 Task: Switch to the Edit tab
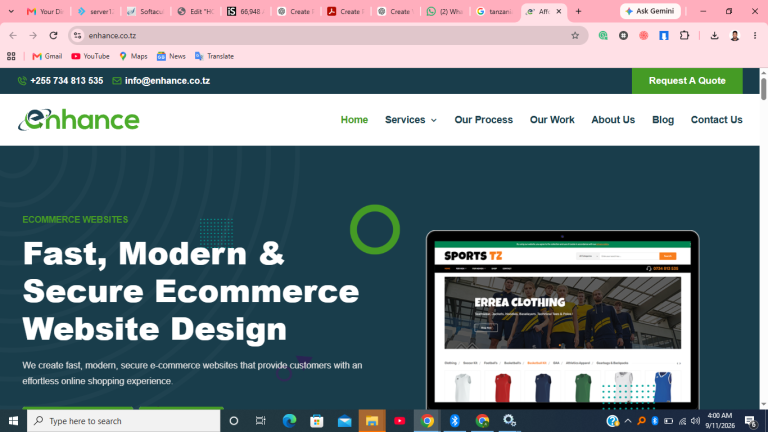coord(195,11)
